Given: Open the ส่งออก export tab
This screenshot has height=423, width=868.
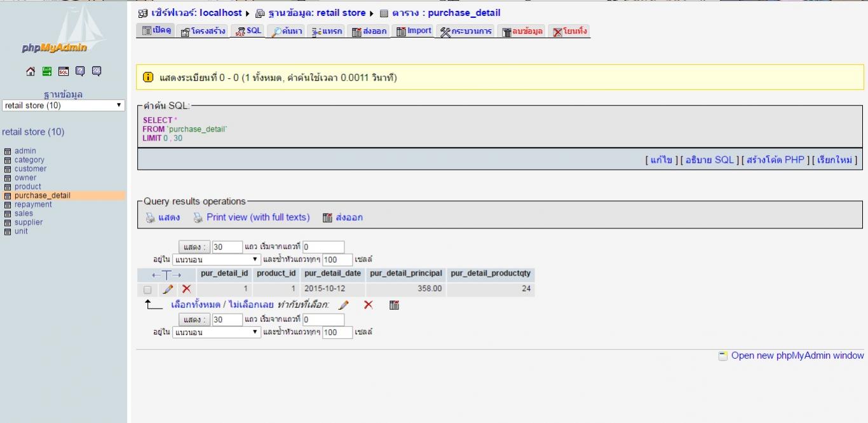Looking at the screenshot, I should (369, 31).
